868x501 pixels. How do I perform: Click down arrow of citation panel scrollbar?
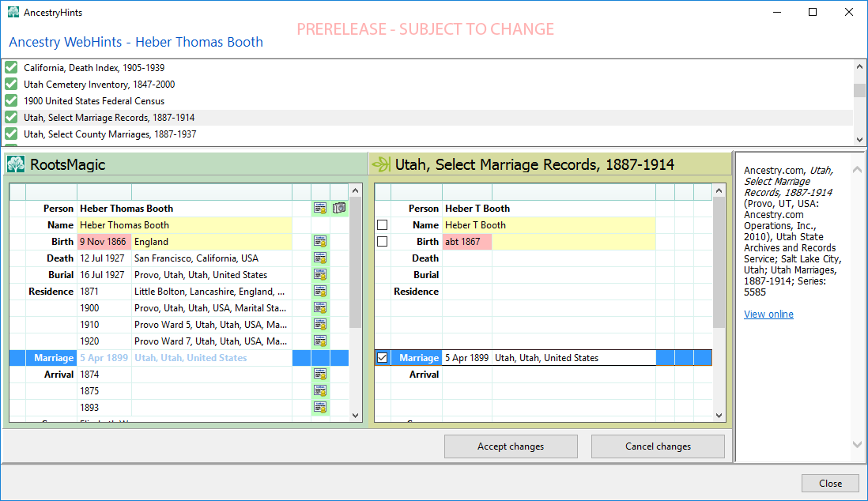point(857,444)
